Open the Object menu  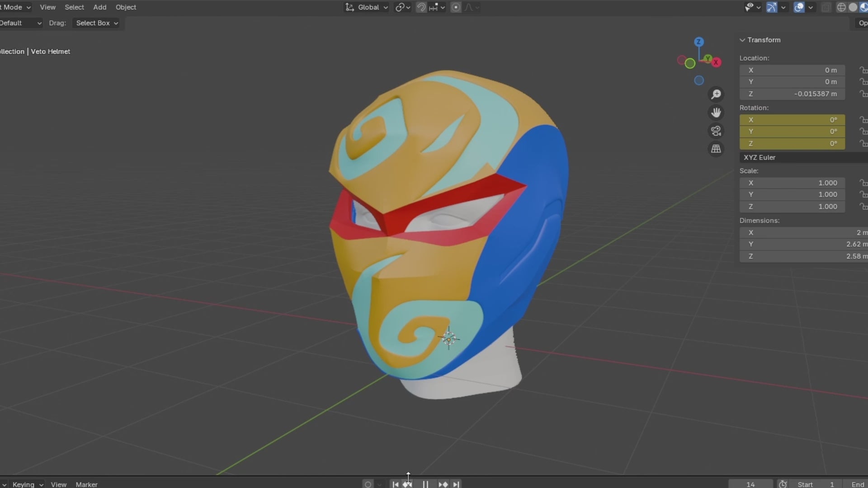pyautogui.click(x=126, y=7)
